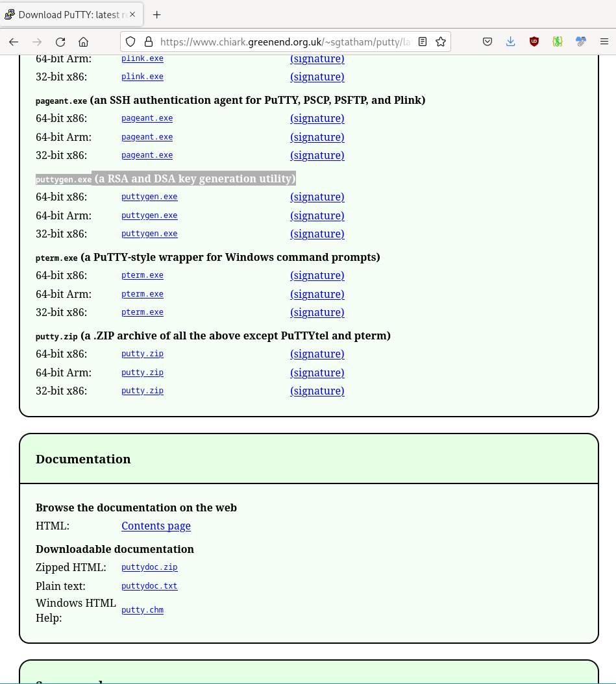Close the Download PuTTY tab
Screen dimensions: 616x684
(x=132, y=14)
